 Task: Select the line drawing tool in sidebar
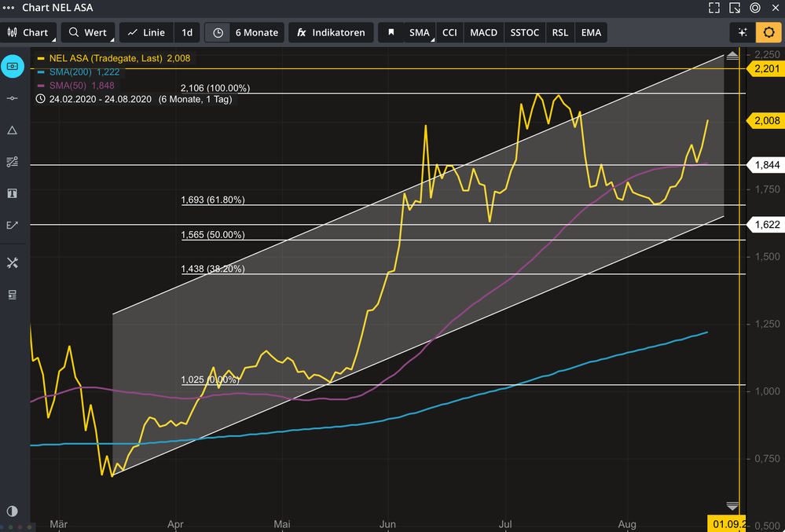pos(12,98)
